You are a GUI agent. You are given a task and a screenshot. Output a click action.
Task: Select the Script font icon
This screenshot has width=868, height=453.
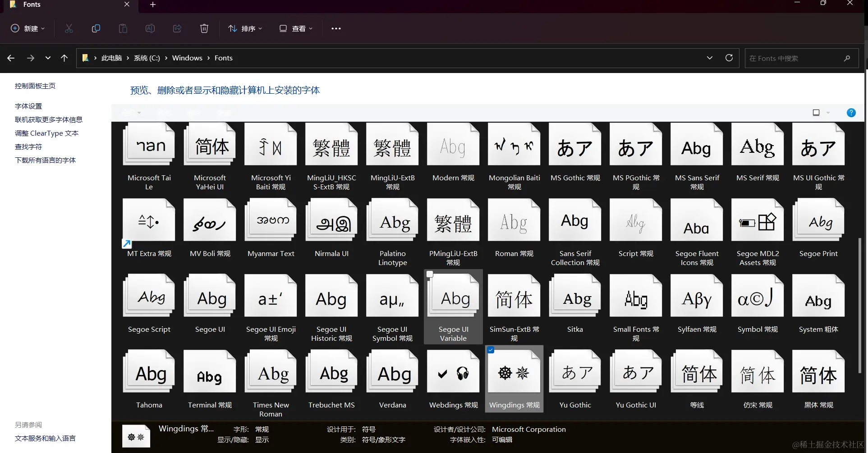click(x=636, y=221)
